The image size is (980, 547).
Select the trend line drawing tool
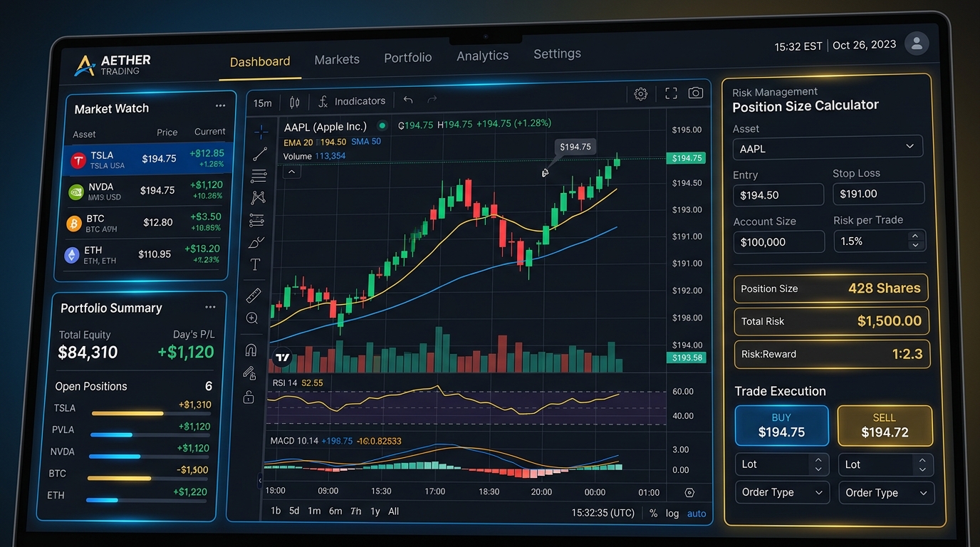coord(260,153)
